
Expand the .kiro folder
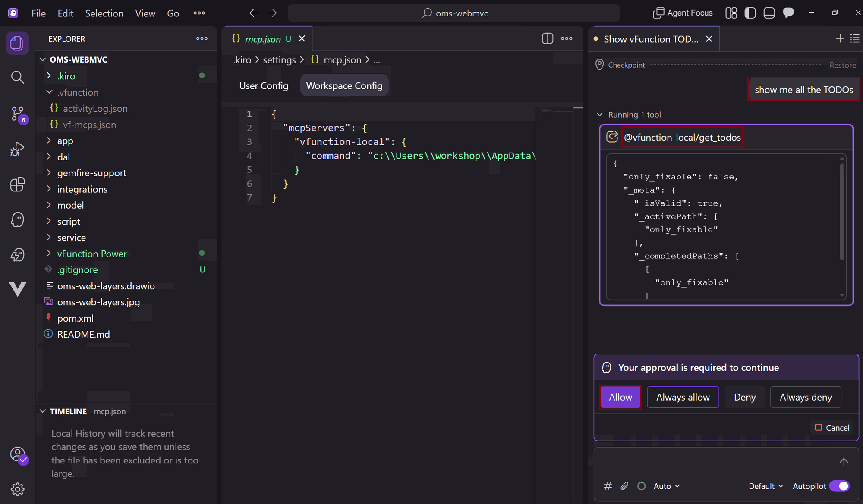(49, 76)
